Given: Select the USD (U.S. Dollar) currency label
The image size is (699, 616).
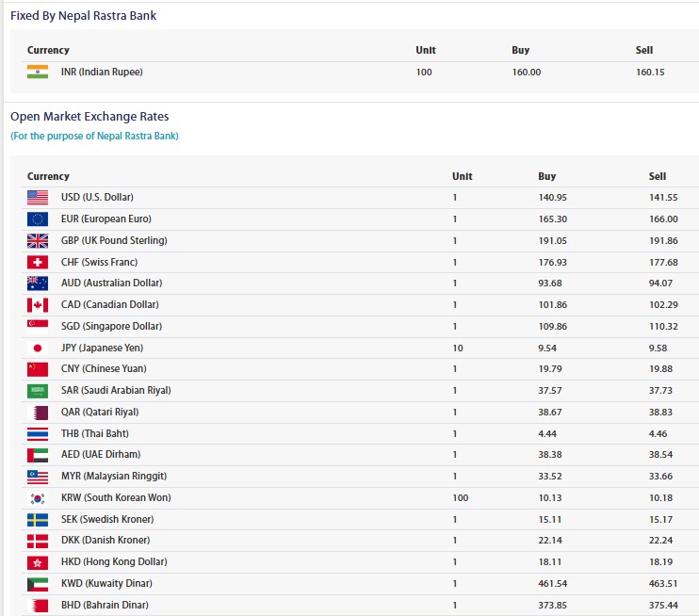Looking at the screenshot, I should [x=97, y=198].
